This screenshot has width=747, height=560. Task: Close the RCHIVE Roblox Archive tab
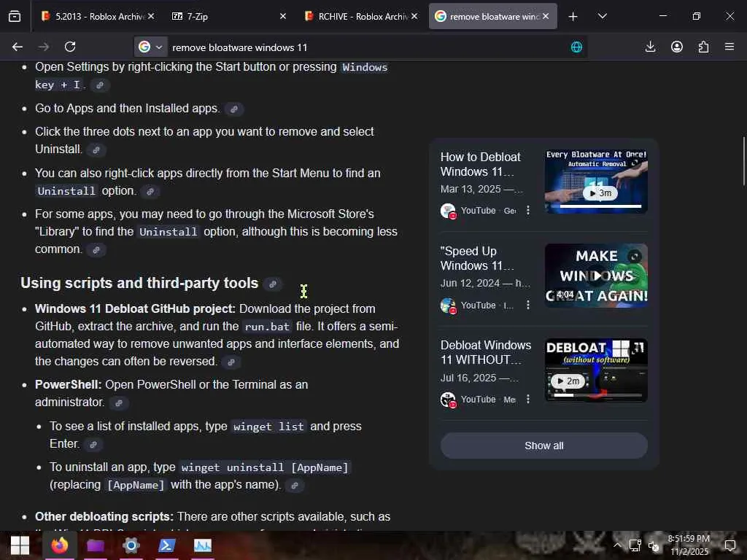(414, 16)
